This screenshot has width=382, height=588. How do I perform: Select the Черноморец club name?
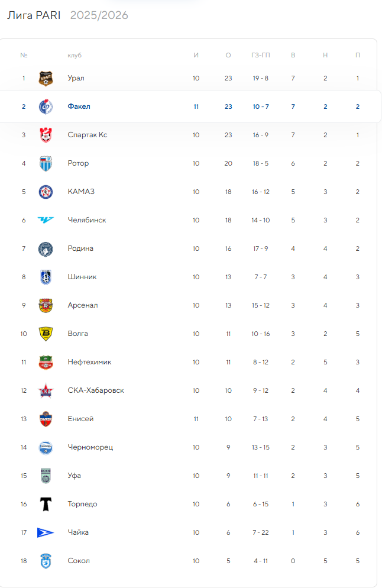click(90, 447)
